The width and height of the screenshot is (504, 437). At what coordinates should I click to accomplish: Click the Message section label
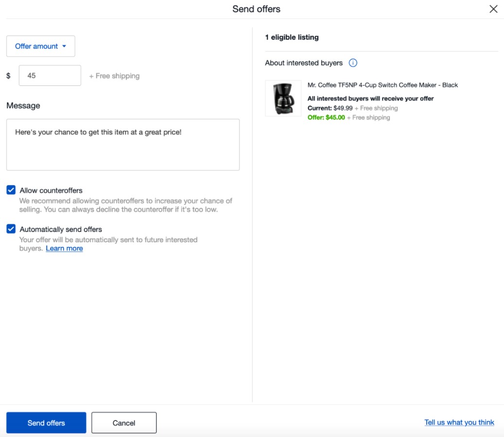click(x=23, y=106)
